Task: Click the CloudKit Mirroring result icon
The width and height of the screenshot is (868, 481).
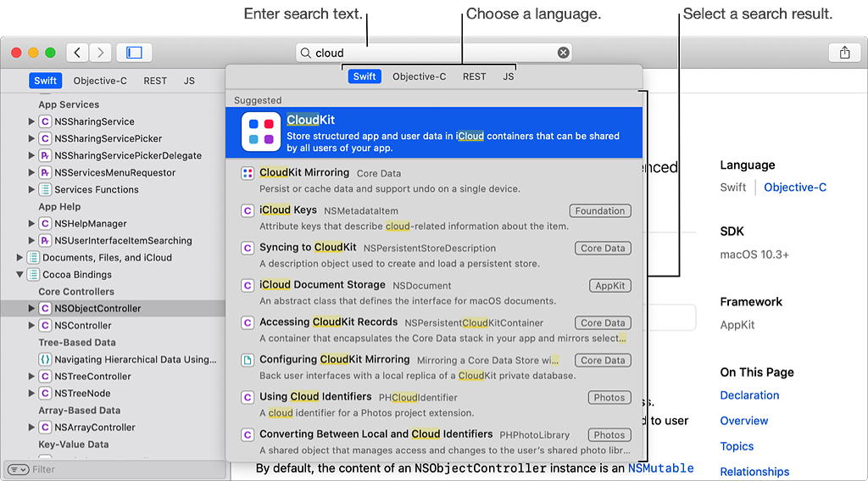Action: click(x=248, y=173)
